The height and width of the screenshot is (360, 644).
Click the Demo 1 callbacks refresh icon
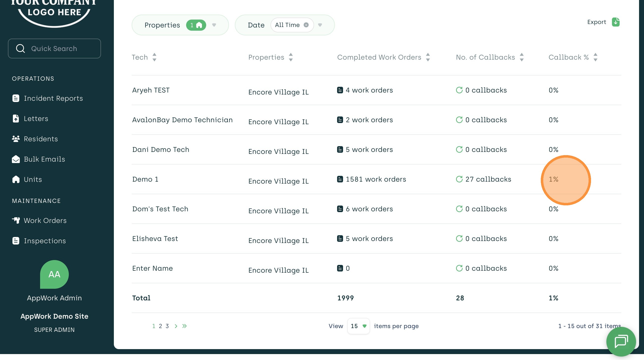(459, 179)
